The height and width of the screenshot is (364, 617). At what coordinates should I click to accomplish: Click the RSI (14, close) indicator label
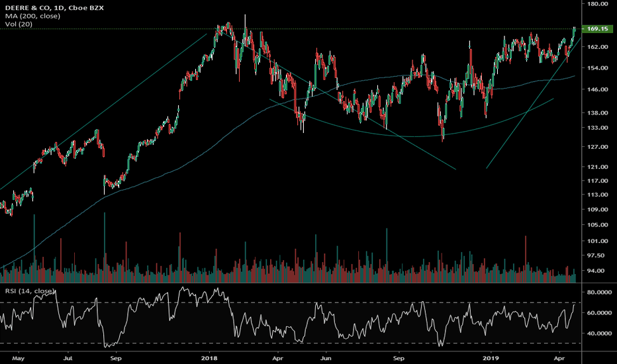point(30,291)
